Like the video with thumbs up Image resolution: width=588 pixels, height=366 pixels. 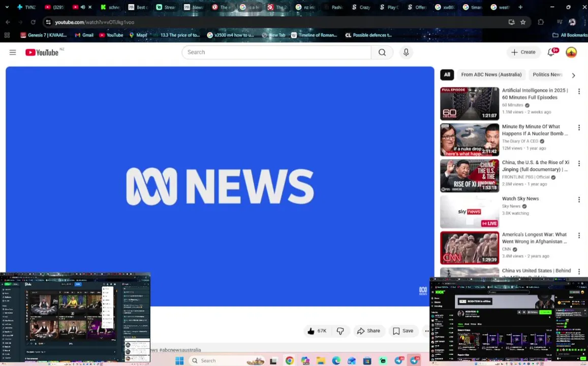point(318,331)
